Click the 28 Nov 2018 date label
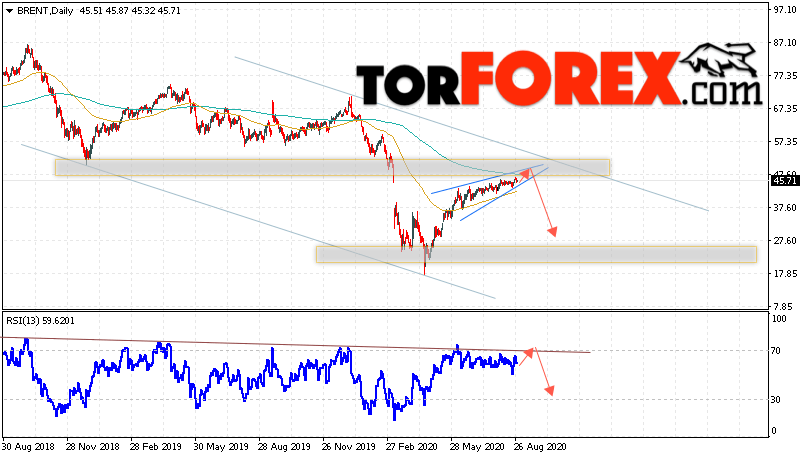This screenshot has height=458, width=808. point(92,447)
